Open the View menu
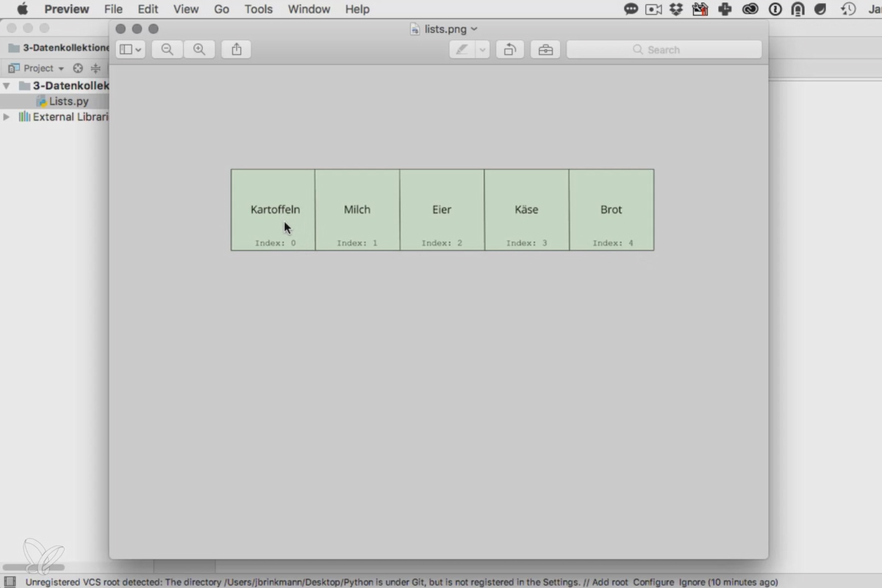Image resolution: width=882 pixels, height=588 pixels. coord(186,9)
